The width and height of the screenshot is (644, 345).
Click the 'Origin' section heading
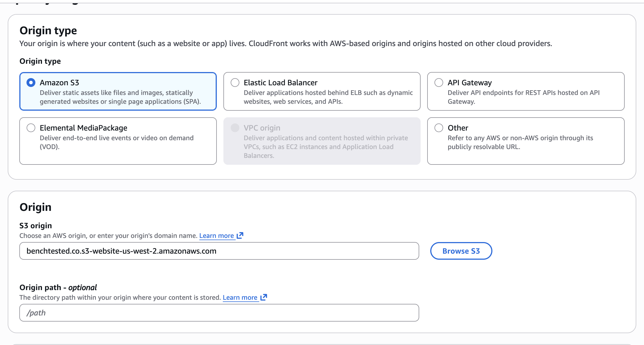point(36,207)
